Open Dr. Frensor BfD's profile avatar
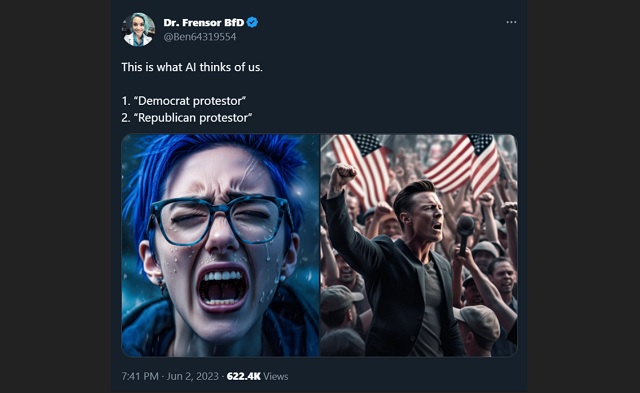 [x=138, y=29]
